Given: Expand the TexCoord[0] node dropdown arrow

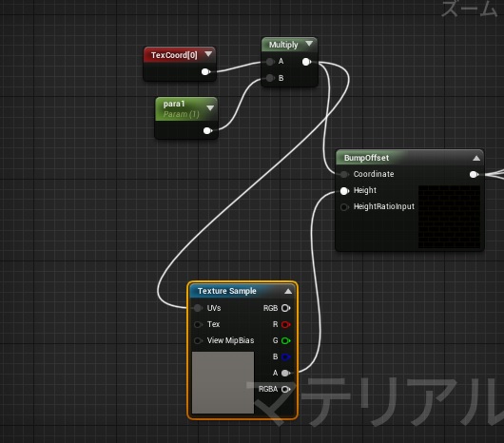Looking at the screenshot, I should pos(208,54).
